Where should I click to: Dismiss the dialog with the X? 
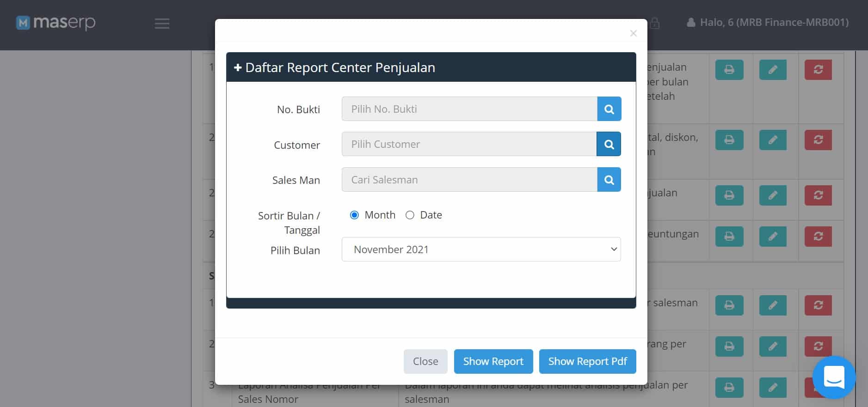[633, 33]
